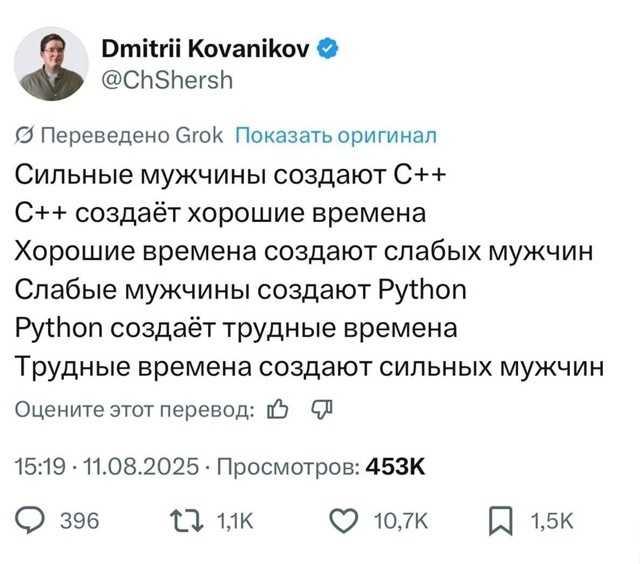640x564 pixels.
Task: Open the profile name Dmitrii Kovanikov
Action: click(207, 48)
